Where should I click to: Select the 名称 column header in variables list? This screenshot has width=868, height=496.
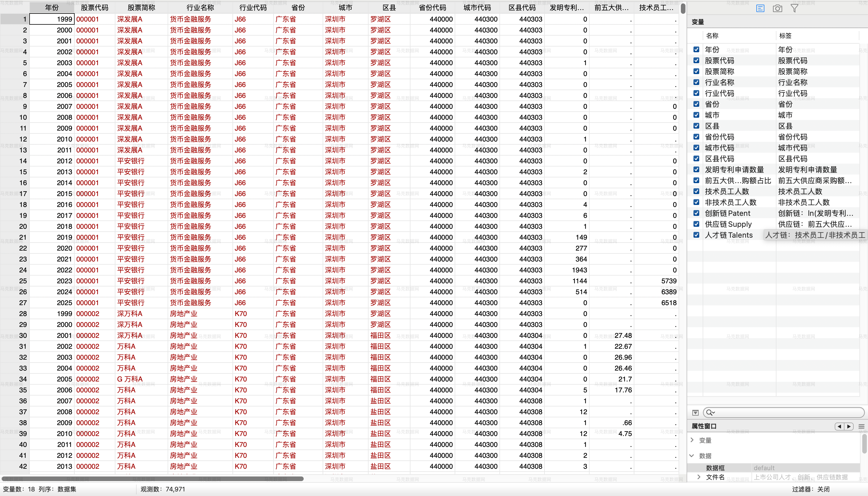pyautogui.click(x=712, y=36)
